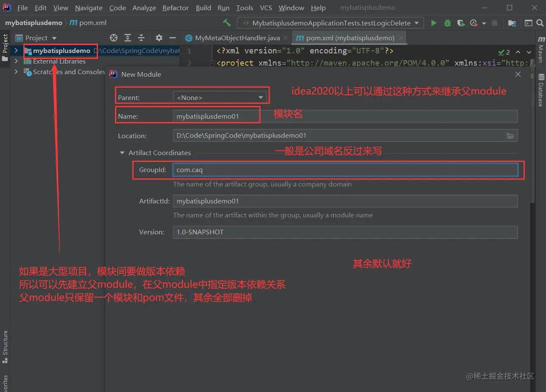Click the Version field 1.0-SNAPSHOT
546x392 pixels.
(x=345, y=232)
